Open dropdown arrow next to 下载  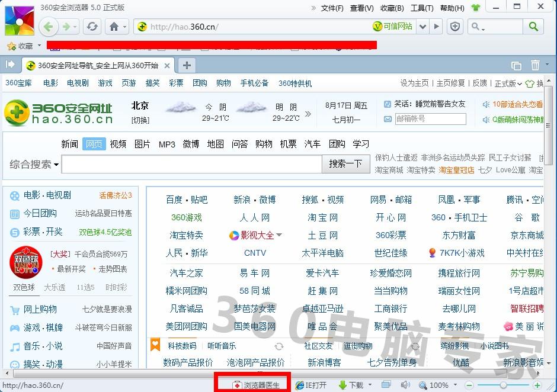pyautogui.click(x=370, y=385)
